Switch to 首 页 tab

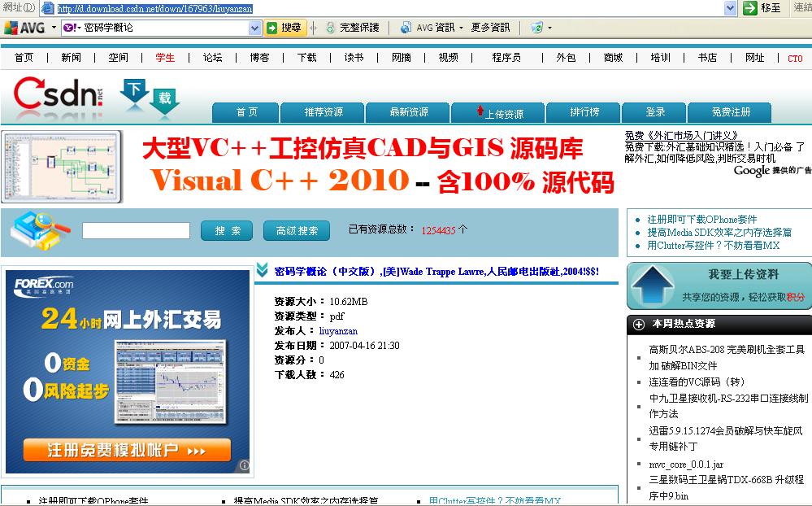point(246,112)
